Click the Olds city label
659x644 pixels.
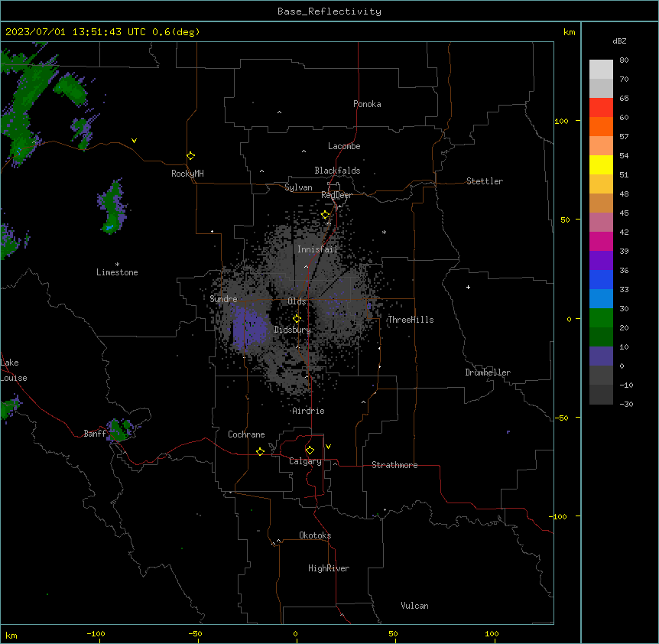click(x=297, y=301)
